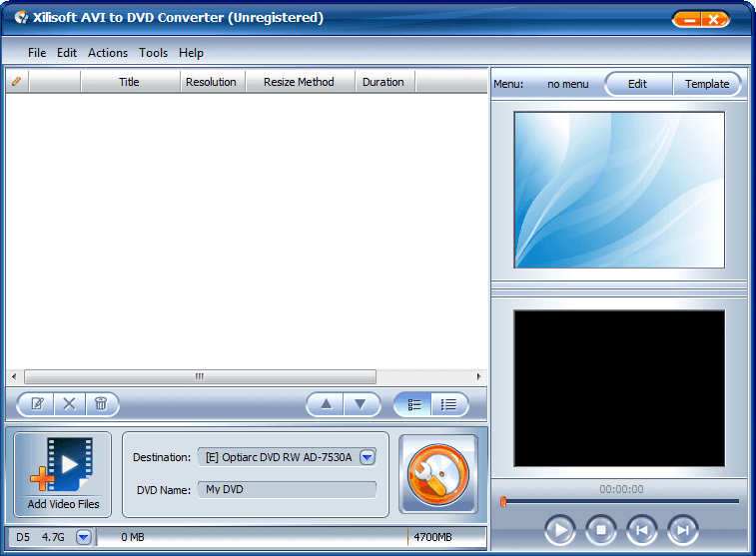Click the application icon in the title bar
Image resolution: width=756 pixels, height=556 pixels.
pos(21,17)
